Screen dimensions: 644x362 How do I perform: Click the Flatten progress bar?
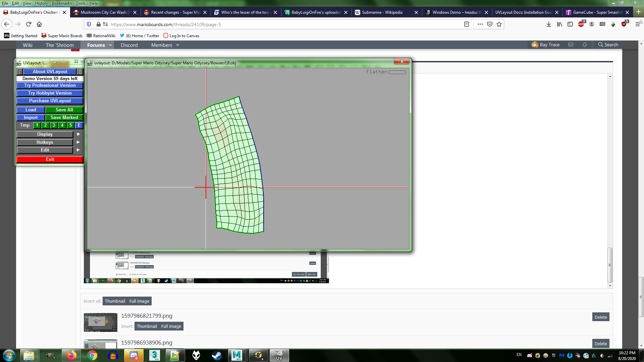397,72
